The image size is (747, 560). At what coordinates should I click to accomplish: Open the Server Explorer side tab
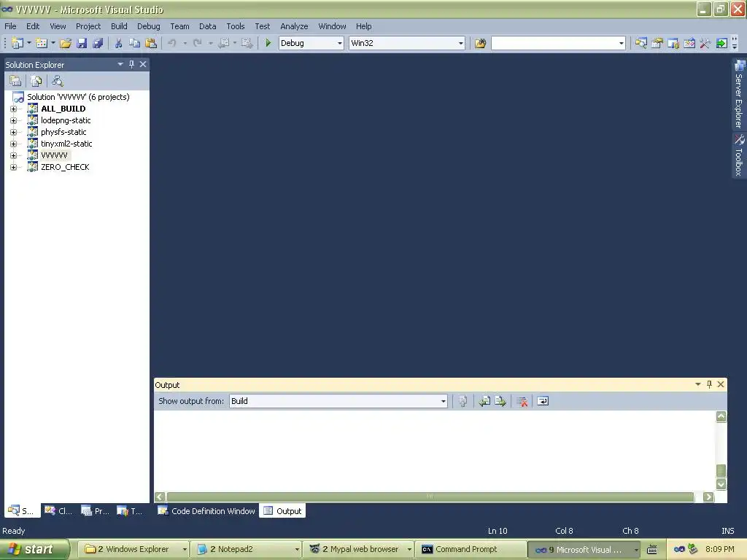[739, 94]
